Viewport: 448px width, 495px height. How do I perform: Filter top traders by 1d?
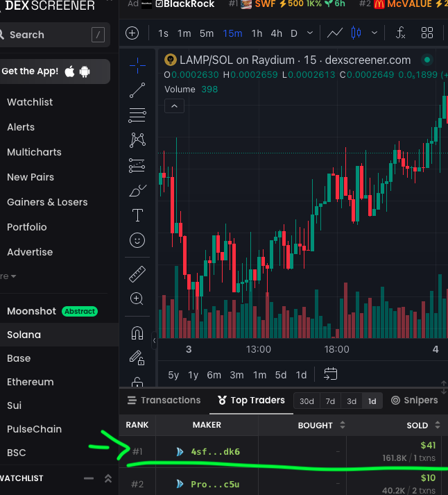(x=372, y=401)
